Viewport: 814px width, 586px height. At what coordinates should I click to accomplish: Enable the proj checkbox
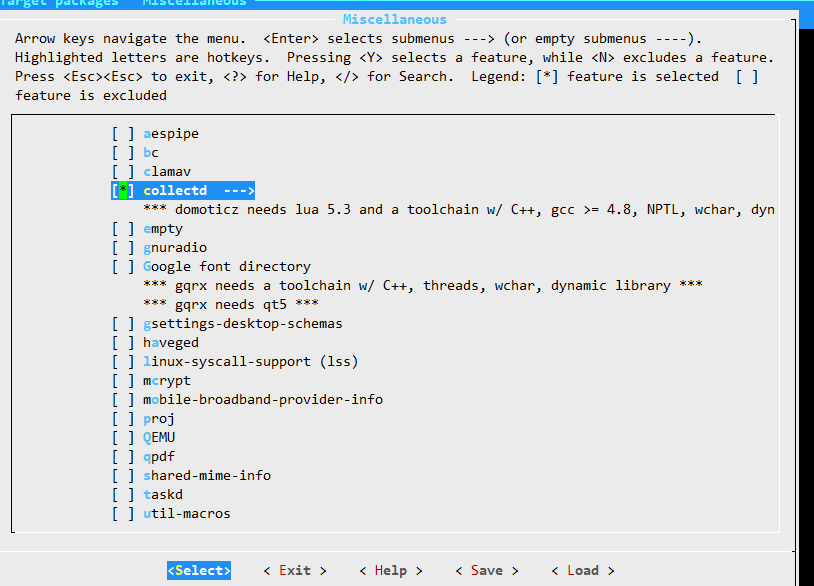(x=123, y=419)
